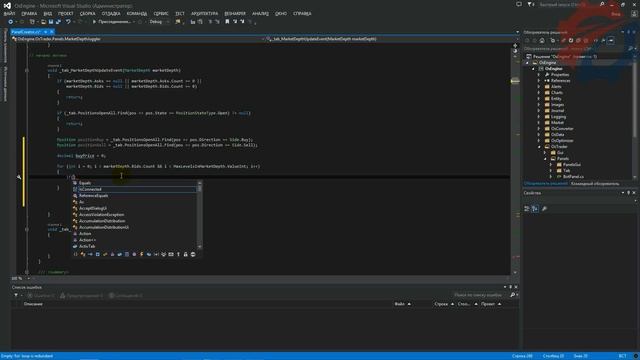This screenshot has width=640, height=360.
Task: Click the Solution Explorer search magnifier icon
Action: 631,49
